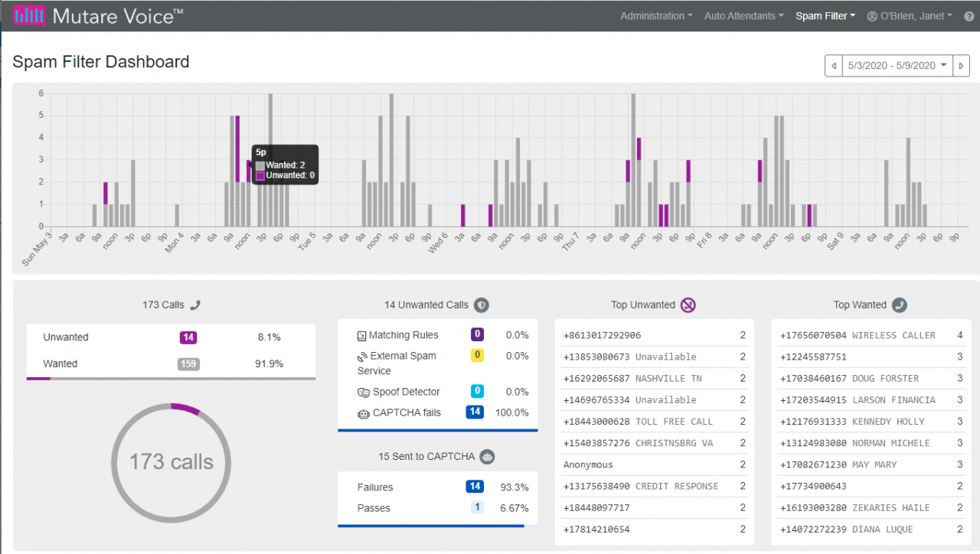
Task: Select wanted caller LARSON FINANCIA
Action: click(x=871, y=400)
